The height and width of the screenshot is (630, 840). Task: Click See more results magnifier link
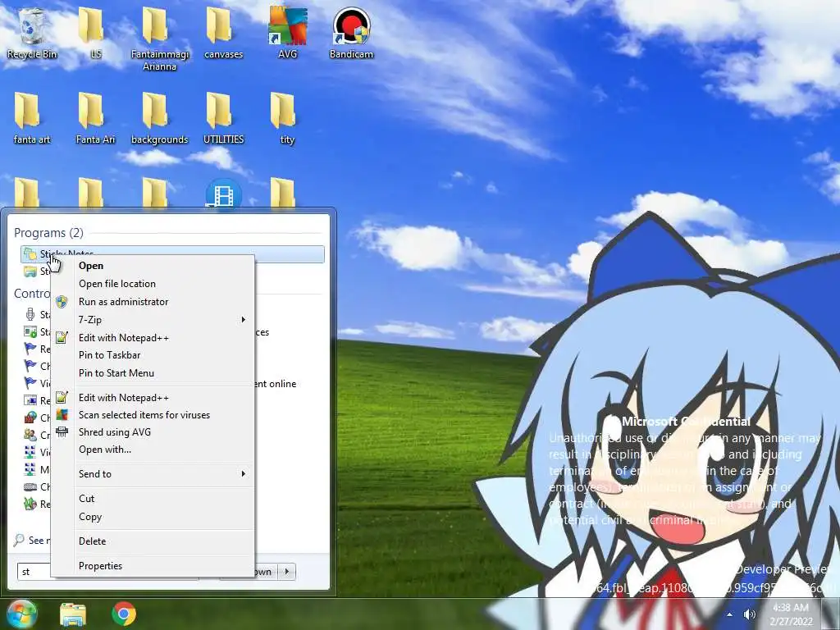tap(31, 541)
